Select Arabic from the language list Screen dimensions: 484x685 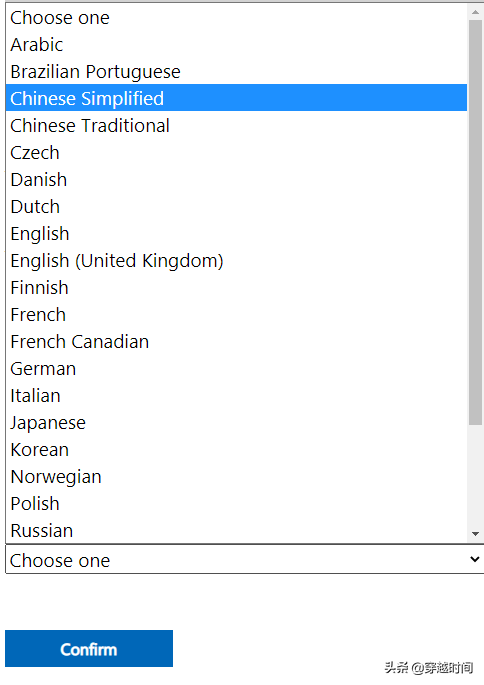pyautogui.click(x=236, y=45)
